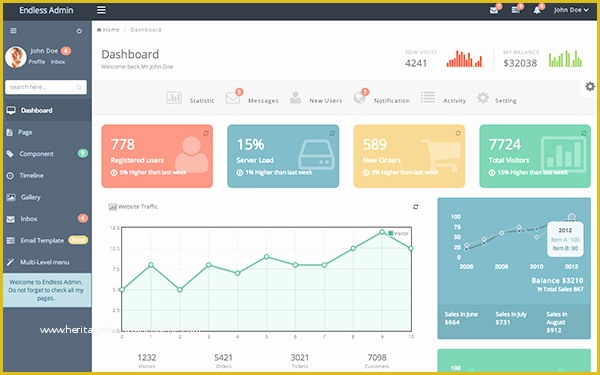
Task: Click the Setting gear icon
Action: 483,98
